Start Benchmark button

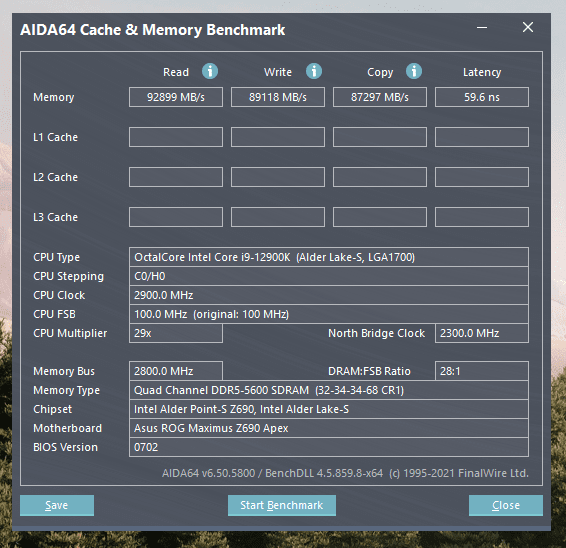coord(282,505)
